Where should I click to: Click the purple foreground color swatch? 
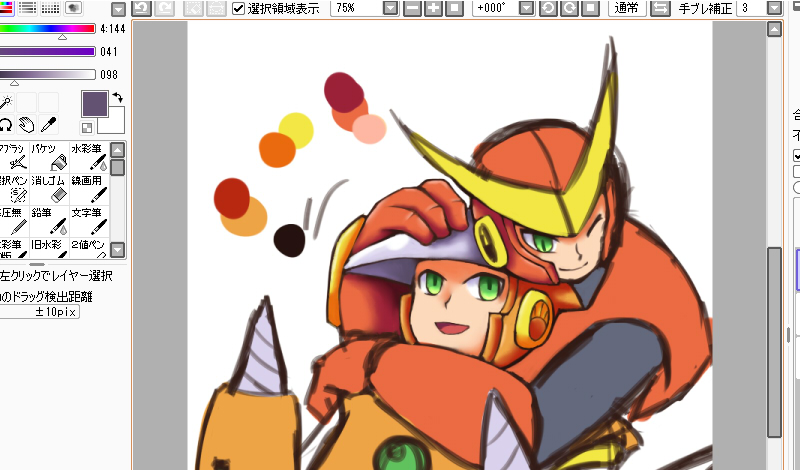(95, 104)
